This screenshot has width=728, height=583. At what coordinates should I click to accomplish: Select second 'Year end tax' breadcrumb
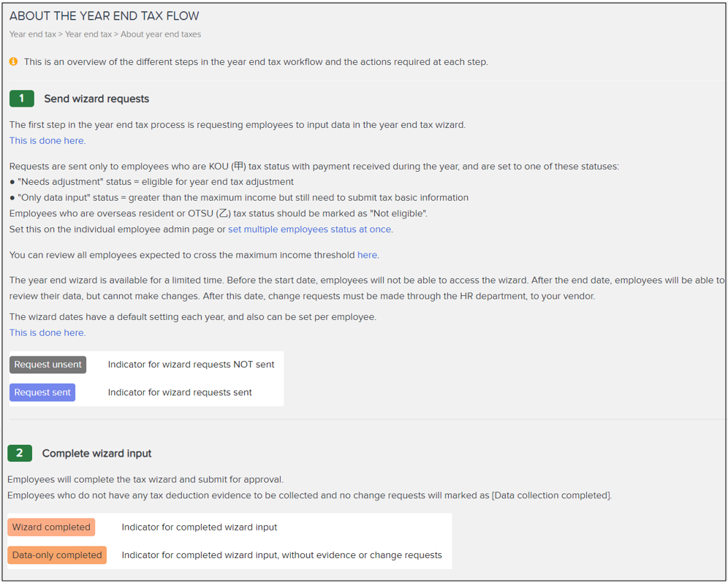(88, 34)
